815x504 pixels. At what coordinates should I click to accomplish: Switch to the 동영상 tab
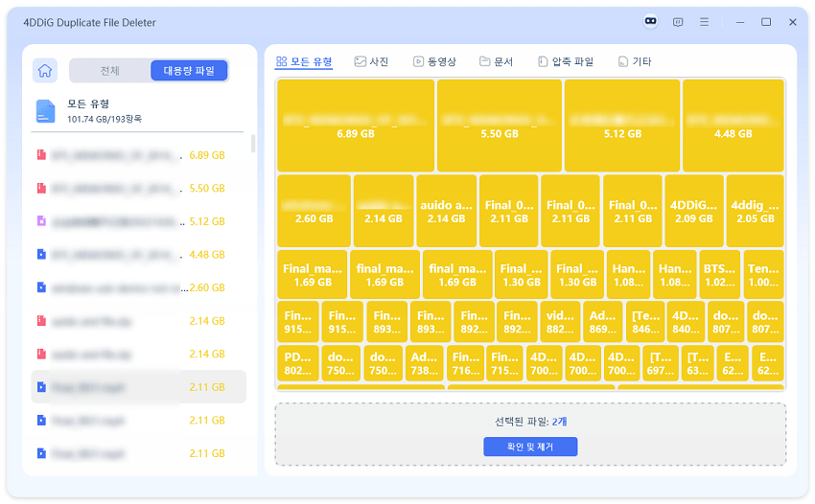coord(434,62)
